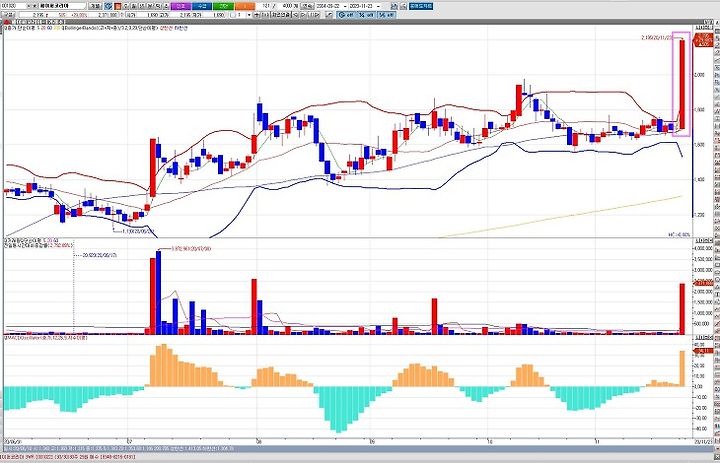720x463 pixels.
Task: Step chart forward with right arrow
Action: (303, 15)
